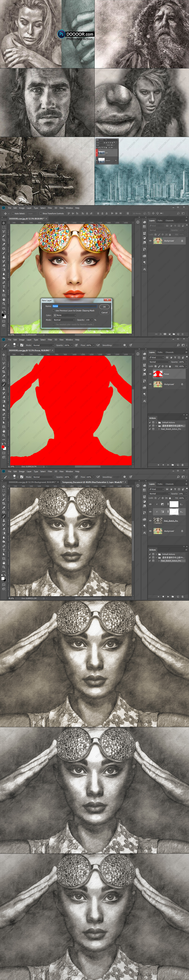Open Paragraph panel icon in first window's collapsed dock
This screenshot has width=189, height=980.
pos(144,262)
